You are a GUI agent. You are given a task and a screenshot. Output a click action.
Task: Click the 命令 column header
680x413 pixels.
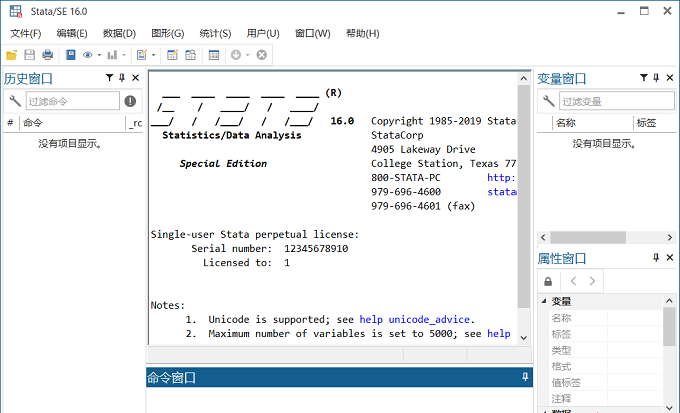tap(72, 123)
